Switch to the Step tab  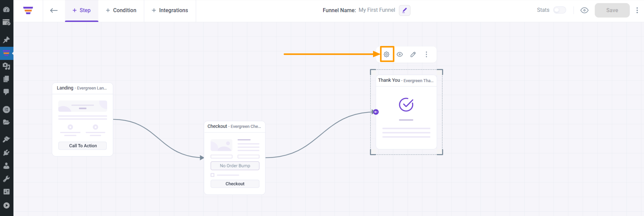82,10
